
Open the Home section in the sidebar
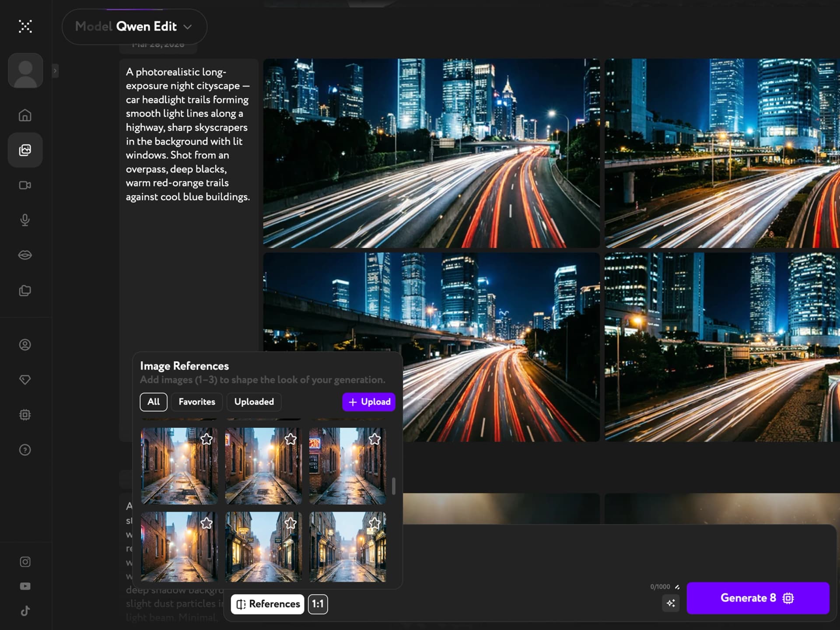click(25, 115)
